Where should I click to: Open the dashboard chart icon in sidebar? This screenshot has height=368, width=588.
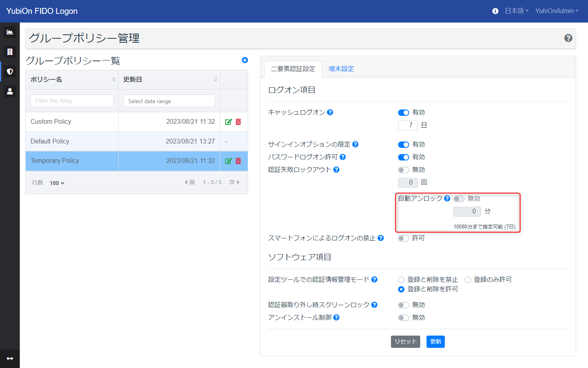coord(10,32)
